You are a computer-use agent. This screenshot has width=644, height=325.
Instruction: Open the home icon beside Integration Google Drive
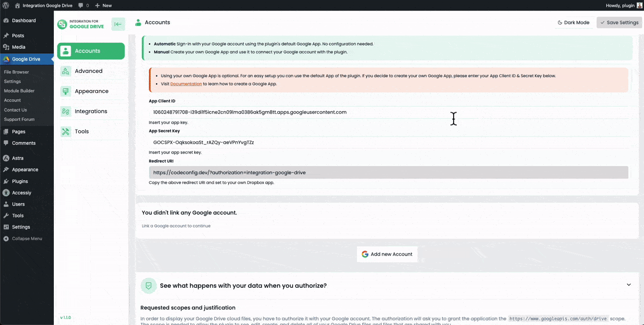pyautogui.click(x=17, y=6)
